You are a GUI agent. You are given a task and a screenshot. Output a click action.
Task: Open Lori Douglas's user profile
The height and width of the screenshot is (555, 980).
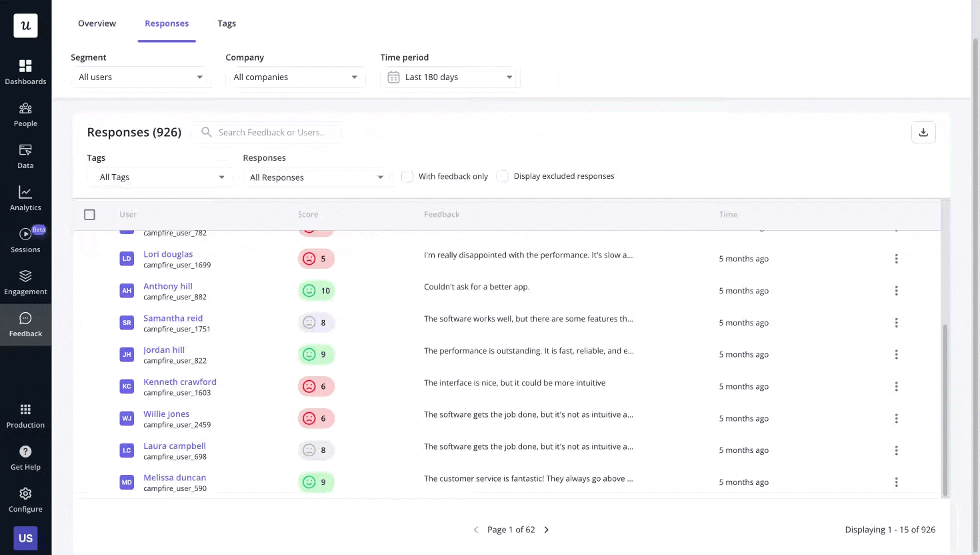click(x=168, y=253)
